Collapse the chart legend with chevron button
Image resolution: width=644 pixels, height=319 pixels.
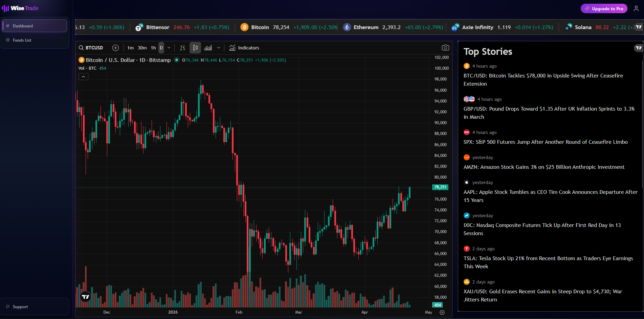tap(83, 77)
